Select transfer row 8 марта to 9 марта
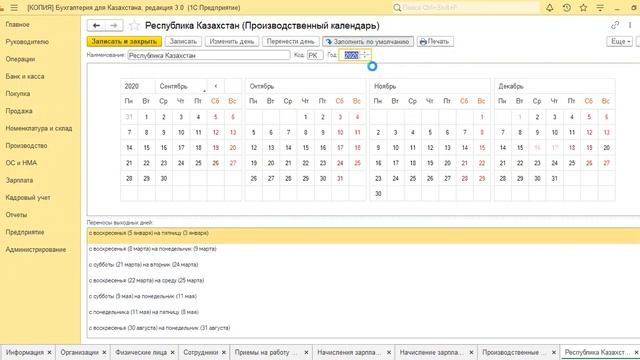Screen dimensions: 640x360 [x=363, y=249]
